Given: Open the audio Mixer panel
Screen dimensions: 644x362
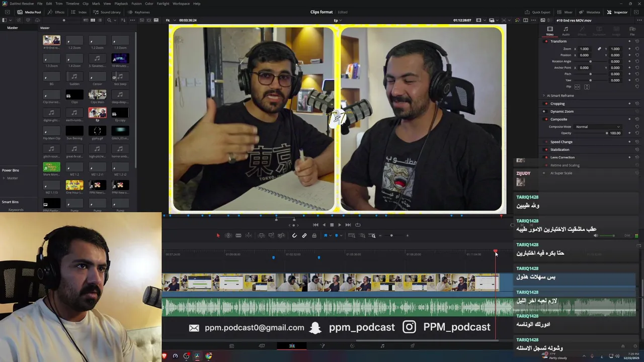Looking at the screenshot, I should 565,12.
